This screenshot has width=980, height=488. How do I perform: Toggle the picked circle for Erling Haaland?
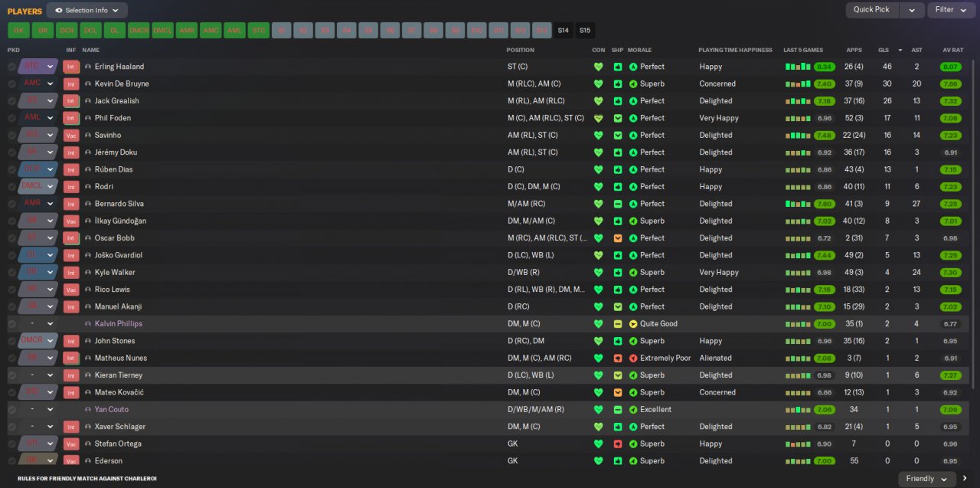click(12, 67)
